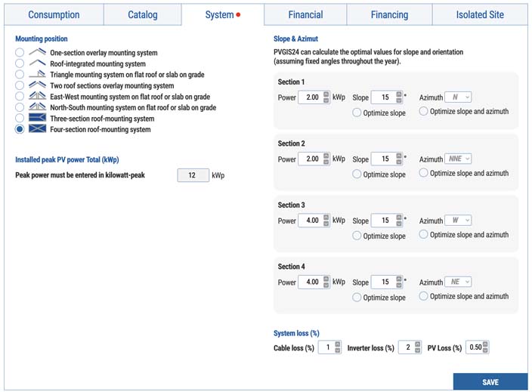The width and height of the screenshot is (532, 392).
Task: Open the Section 2 Azimuth dropdown showing NNE
Action: click(458, 159)
